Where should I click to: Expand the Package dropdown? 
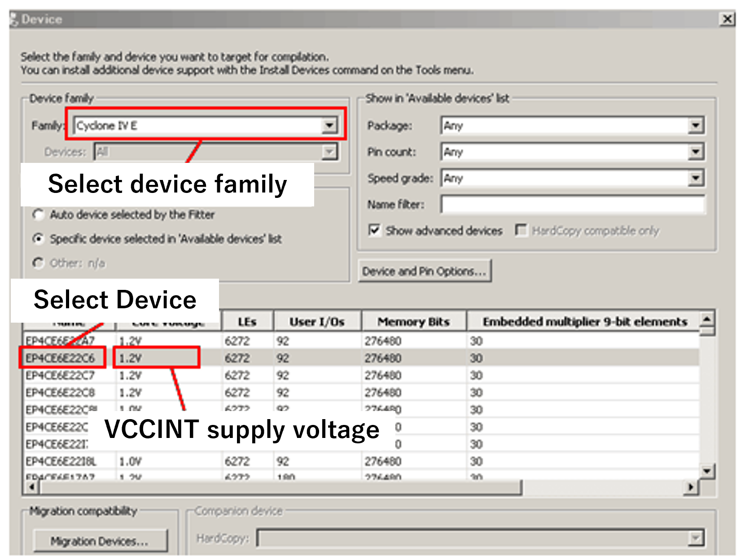695,126
